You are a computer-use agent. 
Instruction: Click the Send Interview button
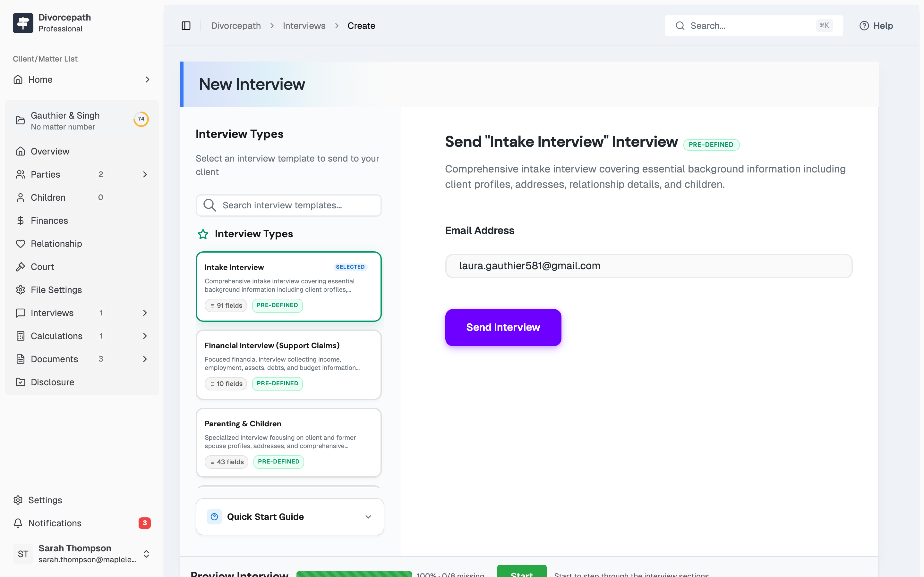503,327
